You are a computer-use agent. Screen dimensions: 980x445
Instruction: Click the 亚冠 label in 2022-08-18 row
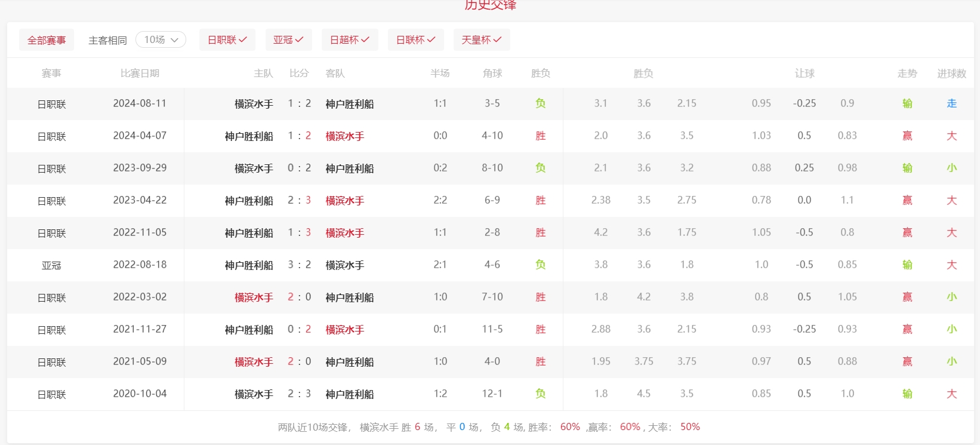51,265
